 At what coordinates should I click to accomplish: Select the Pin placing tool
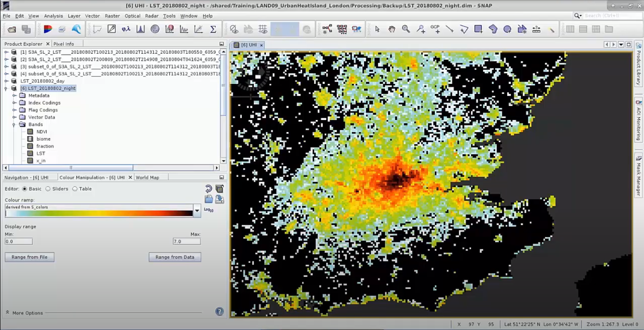(420, 29)
